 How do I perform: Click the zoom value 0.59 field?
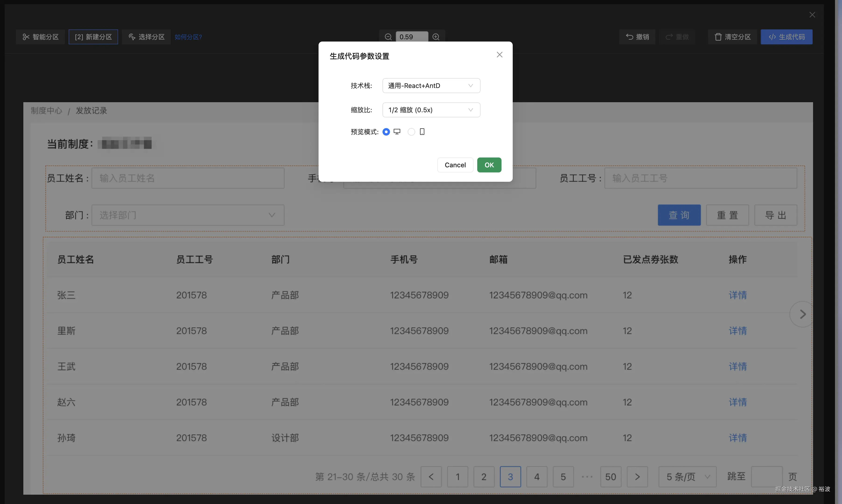tap(412, 37)
